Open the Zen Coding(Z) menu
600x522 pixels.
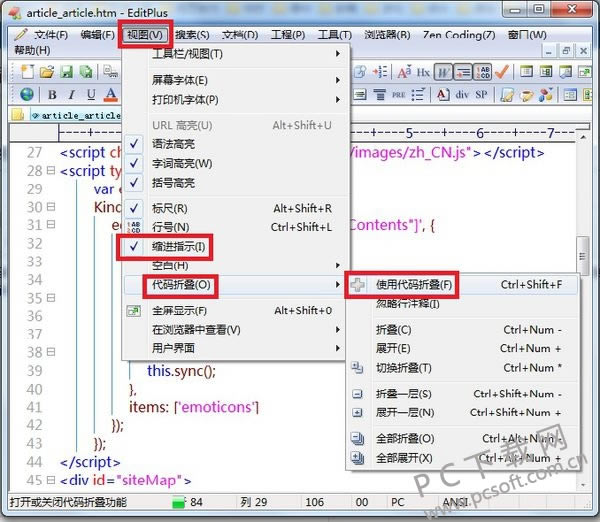(x=459, y=35)
